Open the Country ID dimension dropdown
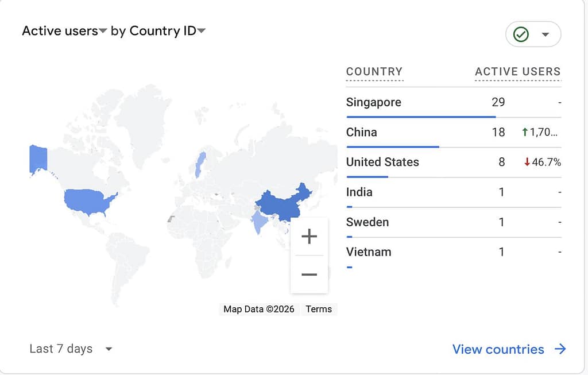 (202, 31)
